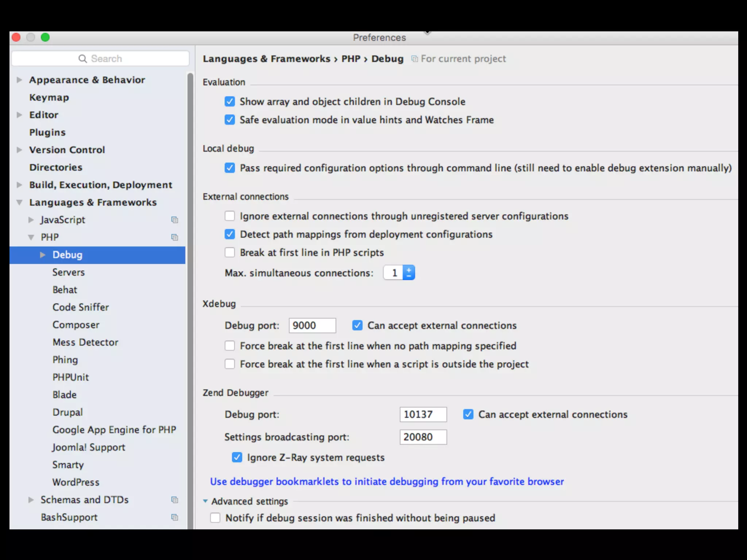
Task: Click the project-level icon beside BashSupport
Action: tap(175, 517)
